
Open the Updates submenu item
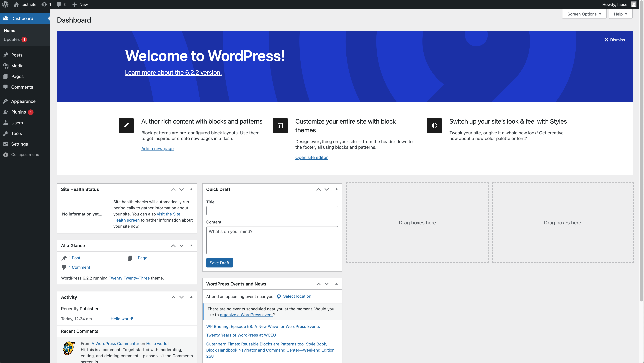(12, 39)
